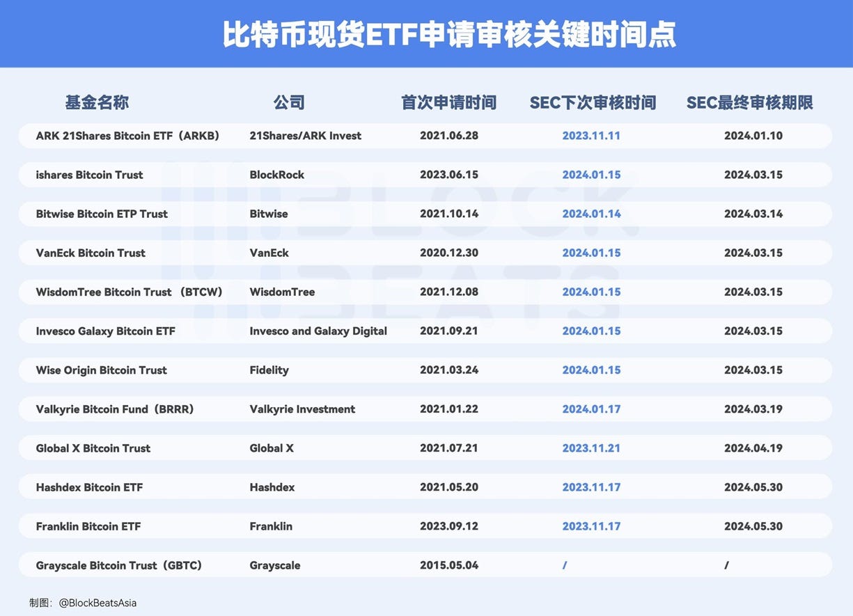853x616 pixels.
Task: Click the 21Shares/ARK Invest company cell
Action: 306,136
